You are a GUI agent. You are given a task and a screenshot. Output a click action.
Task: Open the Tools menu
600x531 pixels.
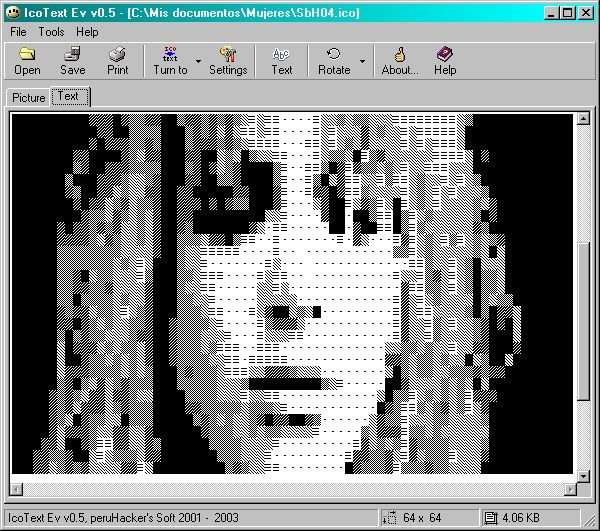point(51,32)
